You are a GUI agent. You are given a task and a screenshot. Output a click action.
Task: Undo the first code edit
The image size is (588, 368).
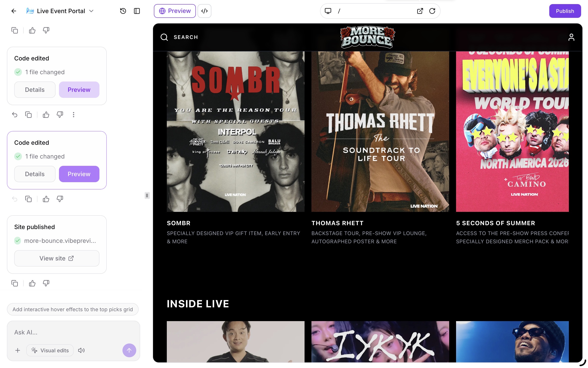[x=15, y=115]
